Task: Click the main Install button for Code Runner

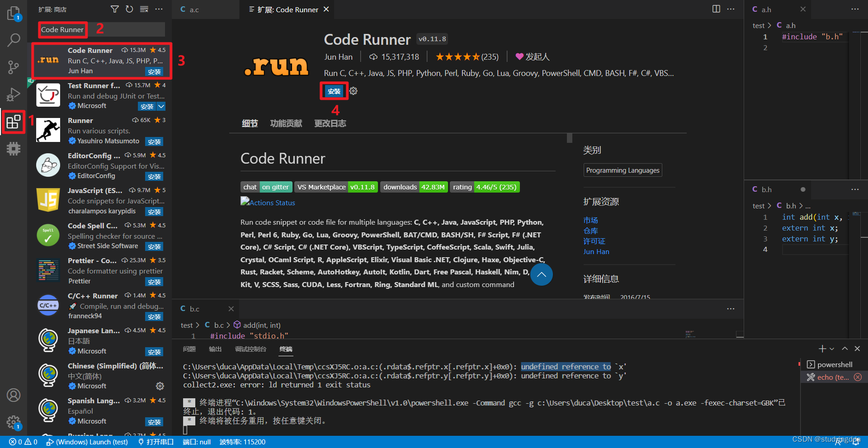Action: (334, 91)
